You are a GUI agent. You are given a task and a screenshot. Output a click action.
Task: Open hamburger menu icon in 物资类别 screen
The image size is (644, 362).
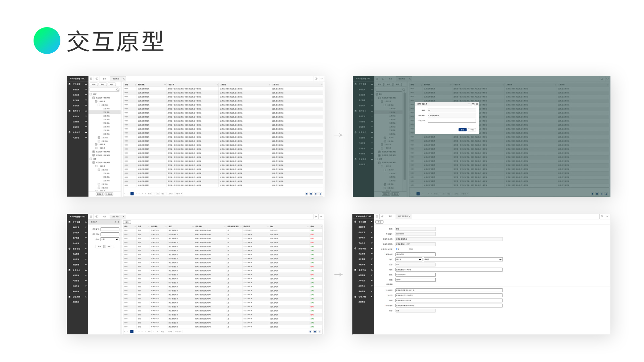91,79
